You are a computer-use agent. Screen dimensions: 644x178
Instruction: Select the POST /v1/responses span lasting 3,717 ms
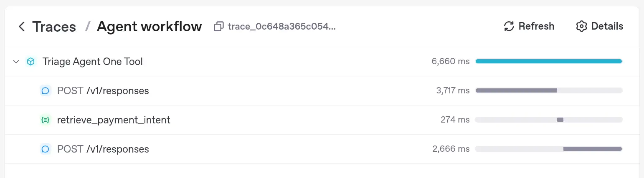103,91
